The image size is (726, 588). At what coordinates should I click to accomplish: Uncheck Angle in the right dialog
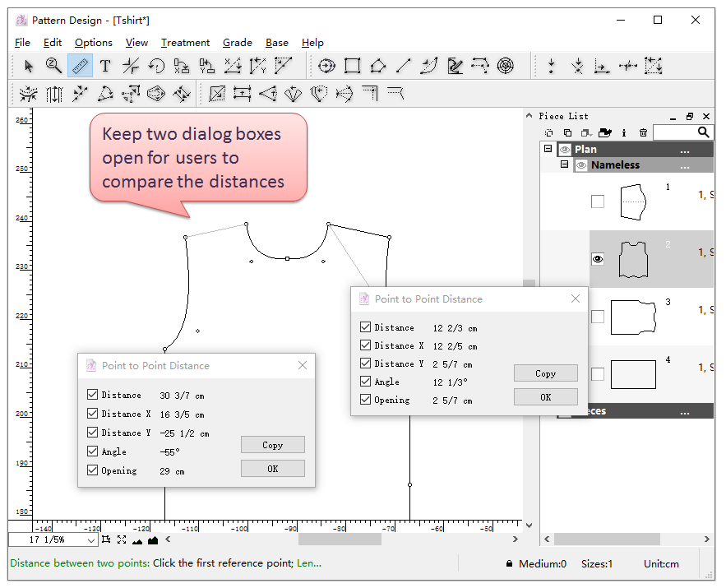click(365, 382)
